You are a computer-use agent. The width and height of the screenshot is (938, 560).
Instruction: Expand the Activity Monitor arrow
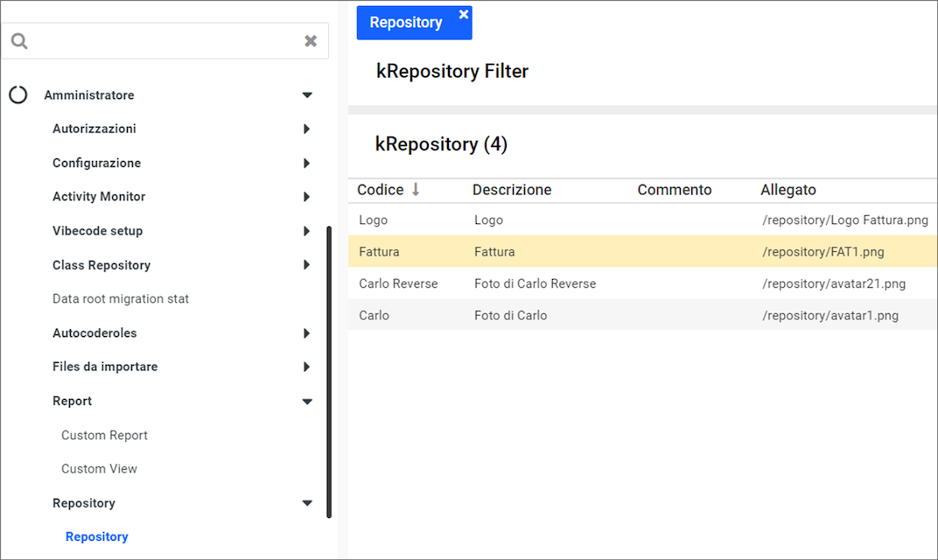306,197
